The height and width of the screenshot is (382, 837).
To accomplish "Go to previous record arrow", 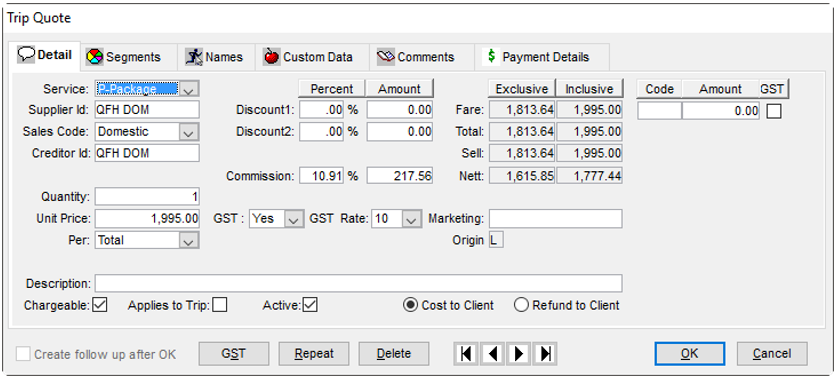I will pos(493,354).
